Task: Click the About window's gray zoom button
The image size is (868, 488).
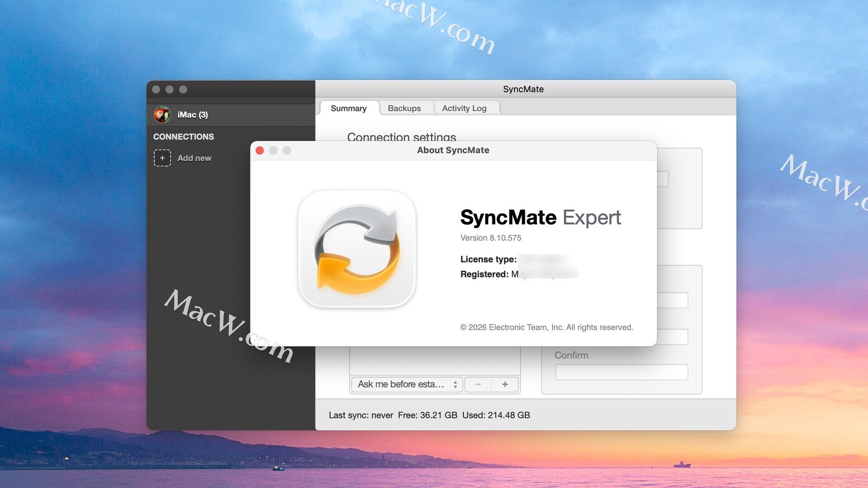Action: tap(287, 150)
